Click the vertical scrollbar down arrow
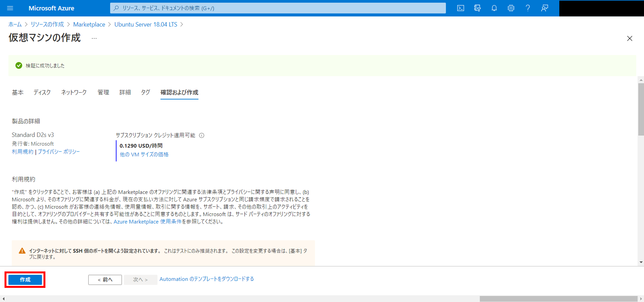The height and width of the screenshot is (302, 644). 641,262
